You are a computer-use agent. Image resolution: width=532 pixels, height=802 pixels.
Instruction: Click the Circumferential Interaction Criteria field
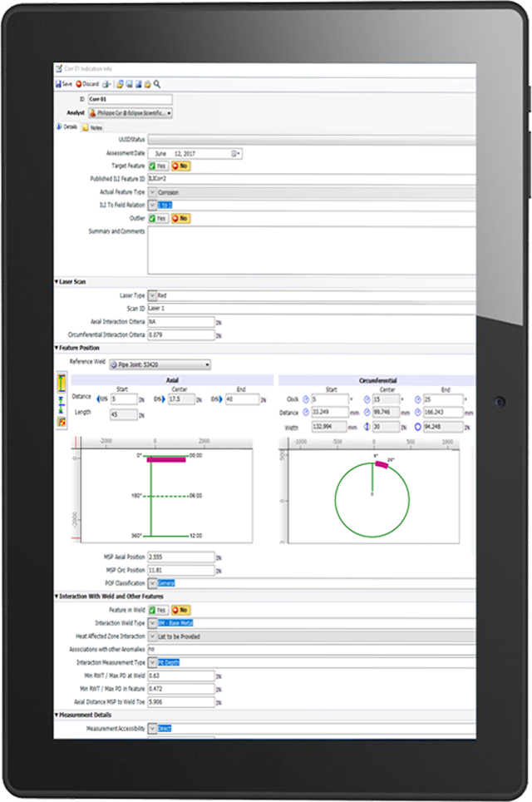[181, 335]
